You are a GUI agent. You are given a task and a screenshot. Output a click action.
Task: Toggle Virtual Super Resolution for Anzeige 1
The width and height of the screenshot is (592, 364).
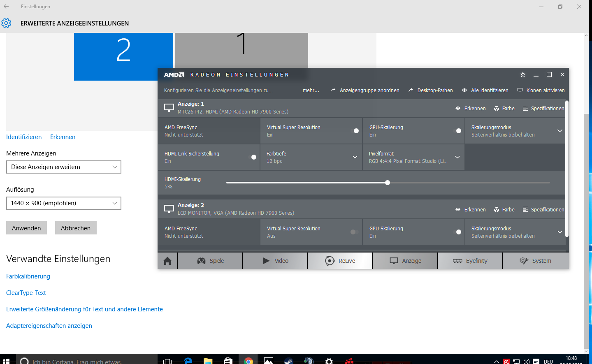coord(355,131)
